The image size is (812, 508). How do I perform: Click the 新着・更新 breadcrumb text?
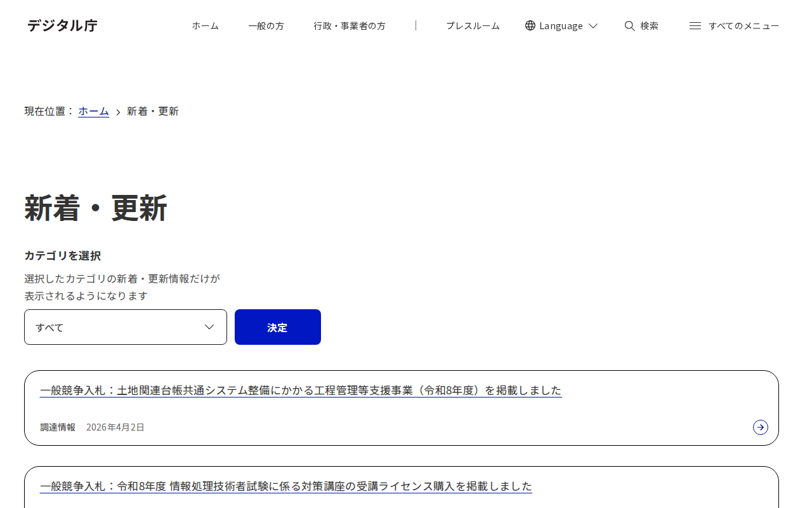click(153, 111)
